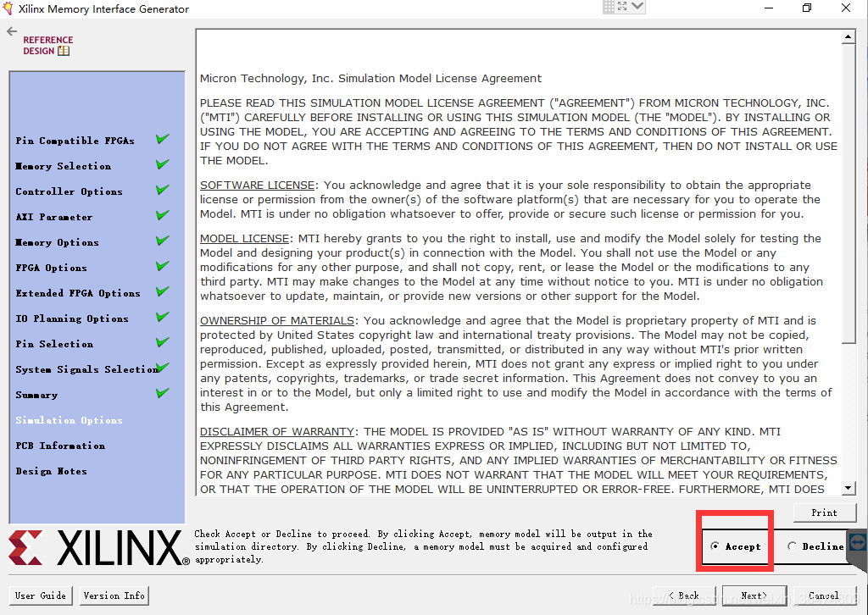Viewport: 868px width, 615px height.
Task: Open the Memory Selection step
Action: tap(63, 166)
